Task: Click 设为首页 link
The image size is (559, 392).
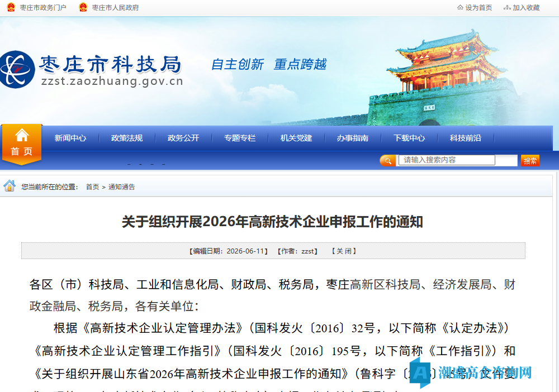Action: (x=479, y=7)
